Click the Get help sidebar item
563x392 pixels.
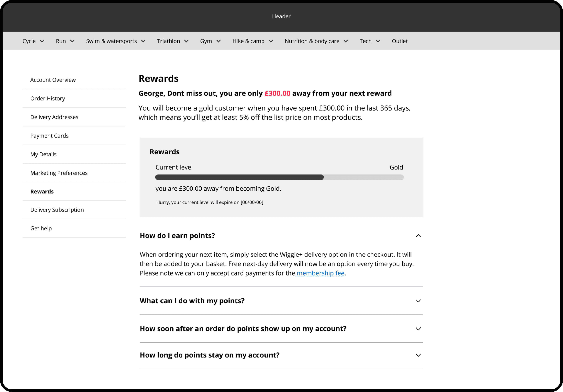click(x=41, y=228)
